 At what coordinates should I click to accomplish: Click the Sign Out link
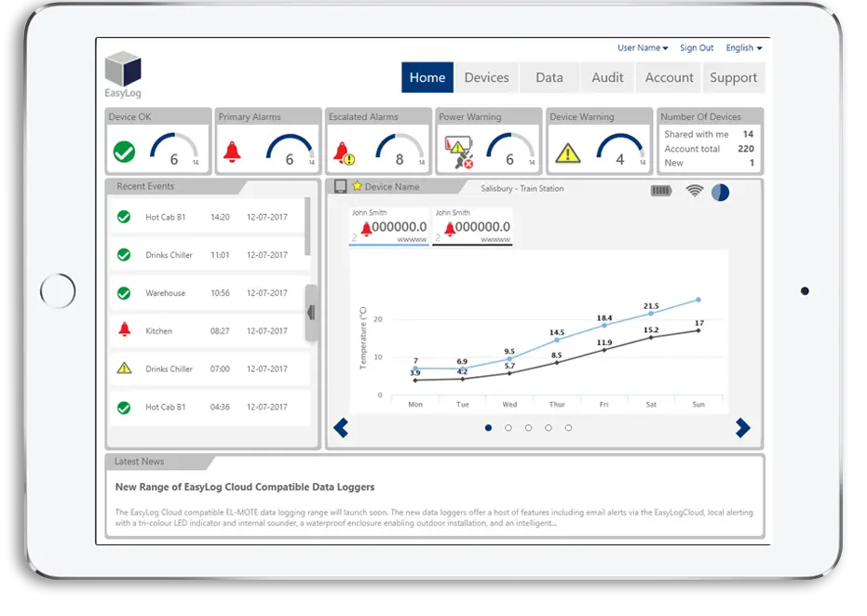click(697, 48)
